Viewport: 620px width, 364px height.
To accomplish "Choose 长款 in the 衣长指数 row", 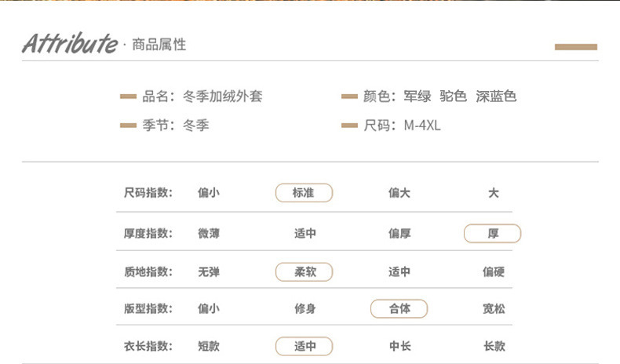I will point(493,347).
